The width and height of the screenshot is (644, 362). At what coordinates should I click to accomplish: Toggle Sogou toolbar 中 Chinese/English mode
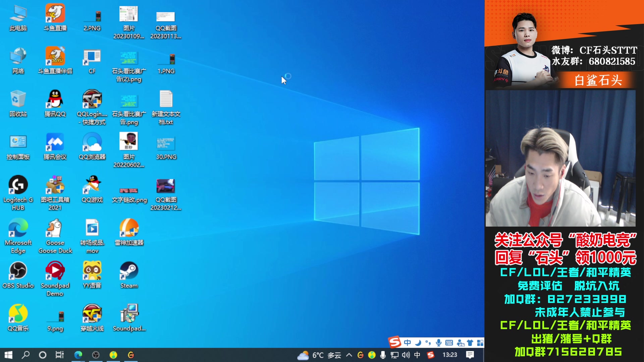click(408, 343)
